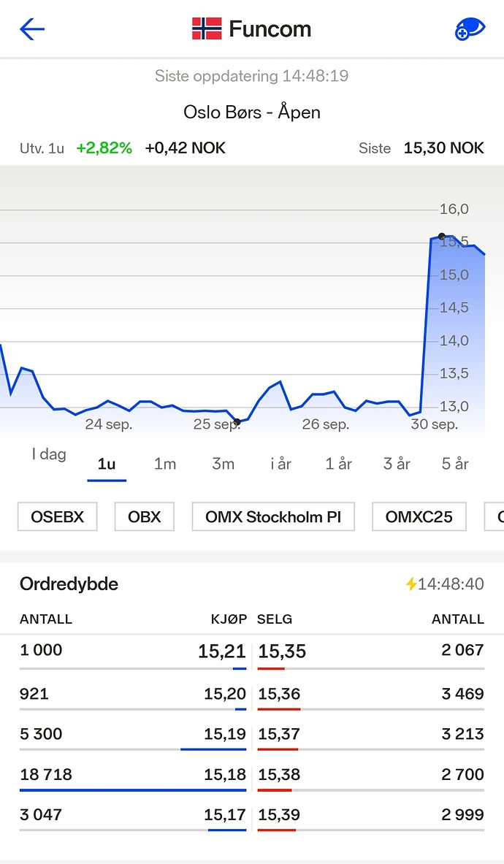
Task: Tap buy quantity 3 047
Action: tap(41, 814)
